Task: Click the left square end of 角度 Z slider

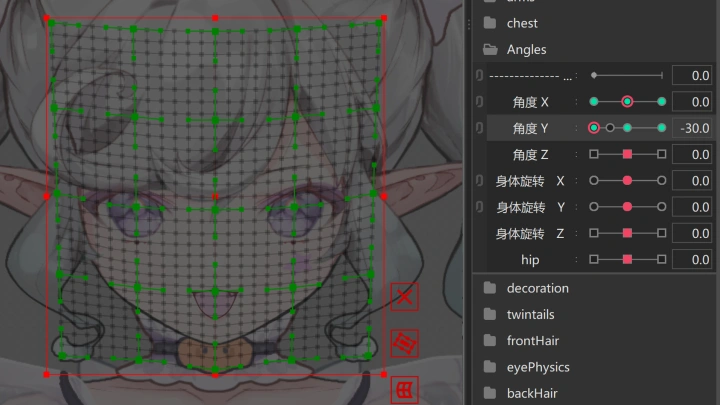Action: pos(594,154)
